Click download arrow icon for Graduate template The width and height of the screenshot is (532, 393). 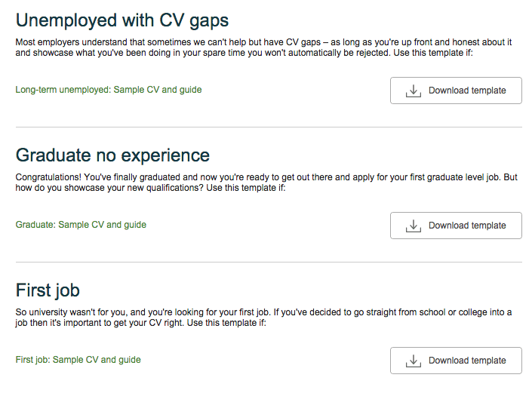[413, 226]
